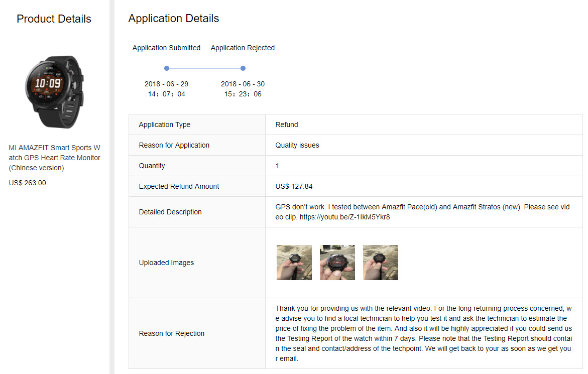This screenshot has width=588, height=374.
Task: Click the Quality issues reason value
Action: coord(297,145)
